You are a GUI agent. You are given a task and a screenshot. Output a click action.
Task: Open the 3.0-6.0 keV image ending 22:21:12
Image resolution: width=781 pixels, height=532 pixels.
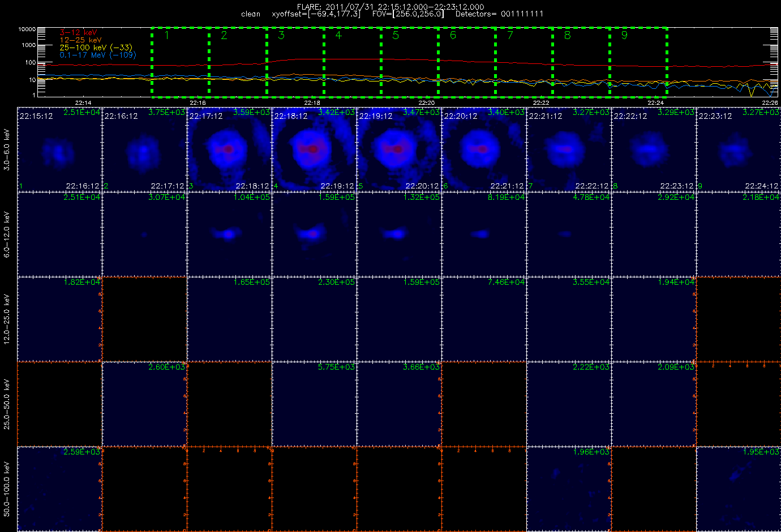click(484, 149)
